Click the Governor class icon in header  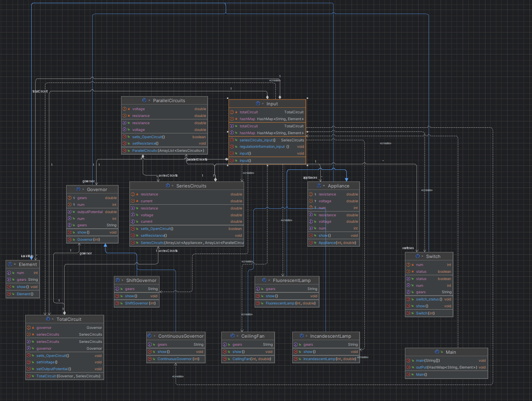(x=79, y=189)
